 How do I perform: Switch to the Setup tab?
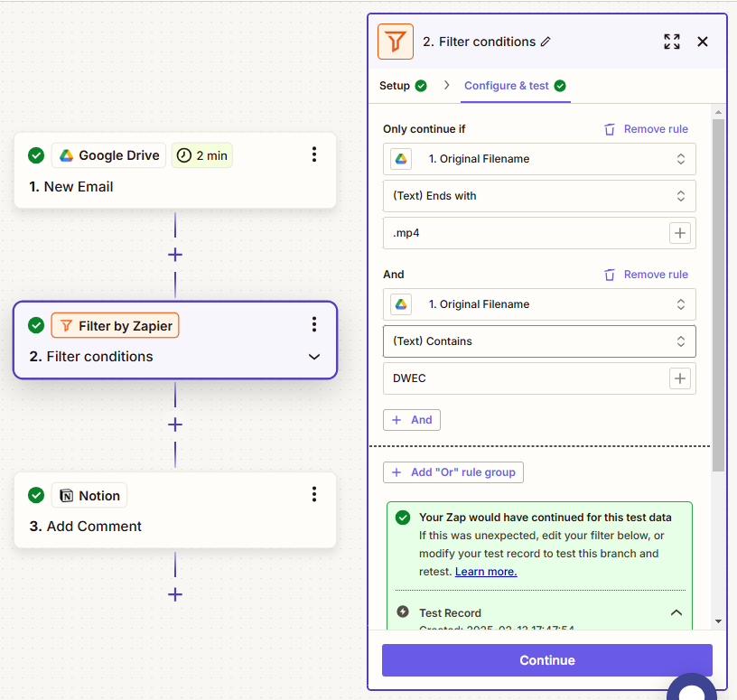click(x=402, y=86)
